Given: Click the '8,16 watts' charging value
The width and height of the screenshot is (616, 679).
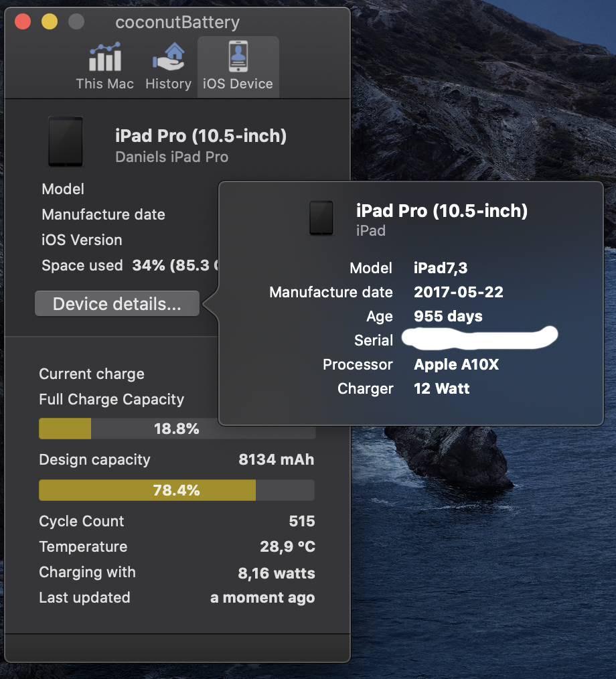Looking at the screenshot, I should [277, 573].
